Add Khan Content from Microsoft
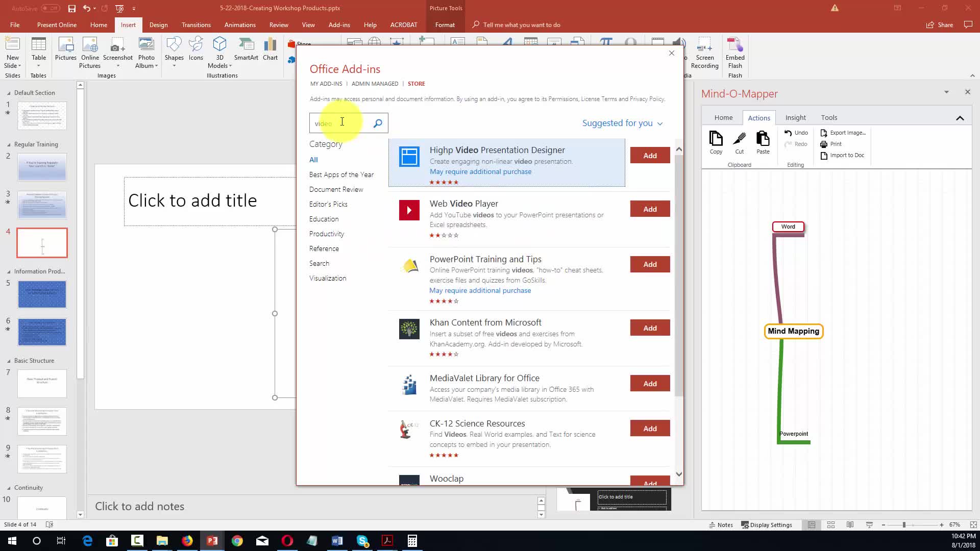 pyautogui.click(x=650, y=328)
